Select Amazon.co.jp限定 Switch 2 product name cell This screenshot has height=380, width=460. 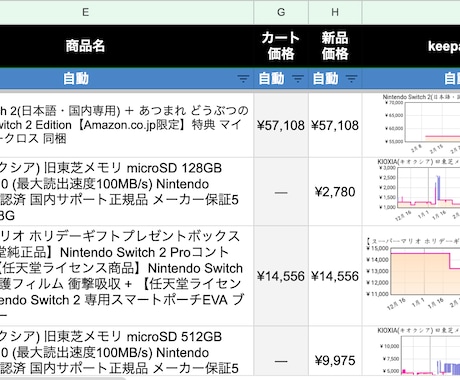pos(126,125)
